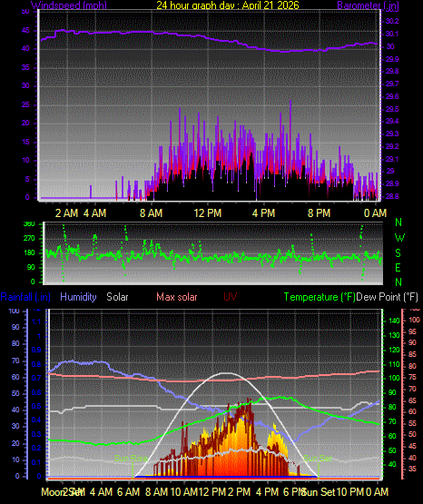This screenshot has width=423, height=504.
Task: Click the 29.1 barometer axis value
Action: pos(392,159)
